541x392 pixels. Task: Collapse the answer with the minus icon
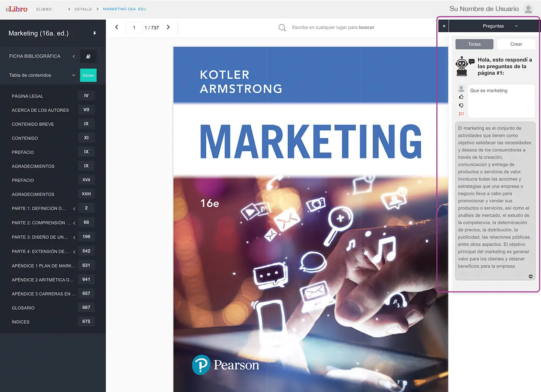point(530,276)
